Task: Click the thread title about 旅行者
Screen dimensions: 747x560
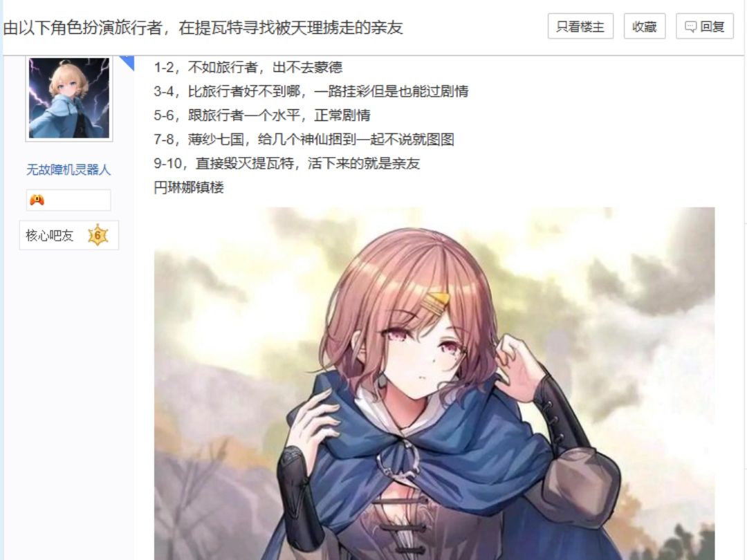Action: click(203, 28)
